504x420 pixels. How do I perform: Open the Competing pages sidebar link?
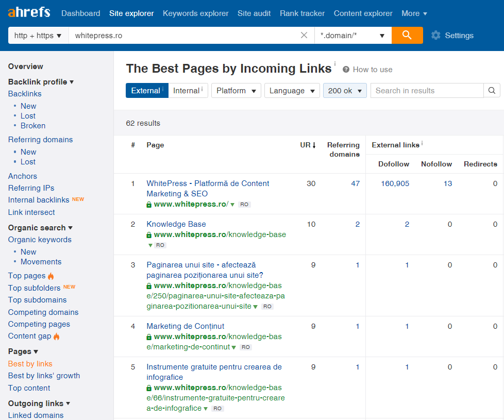pyautogui.click(x=39, y=324)
